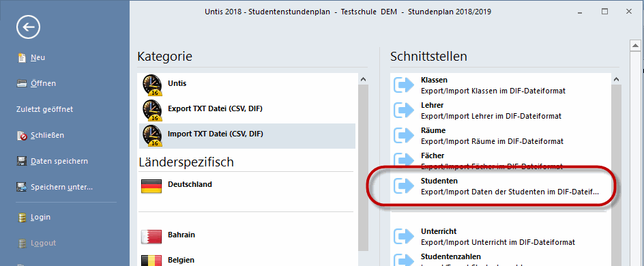Viewport: 644px width, 266px height.
Task: Select Untis category label
Action: coord(177,83)
